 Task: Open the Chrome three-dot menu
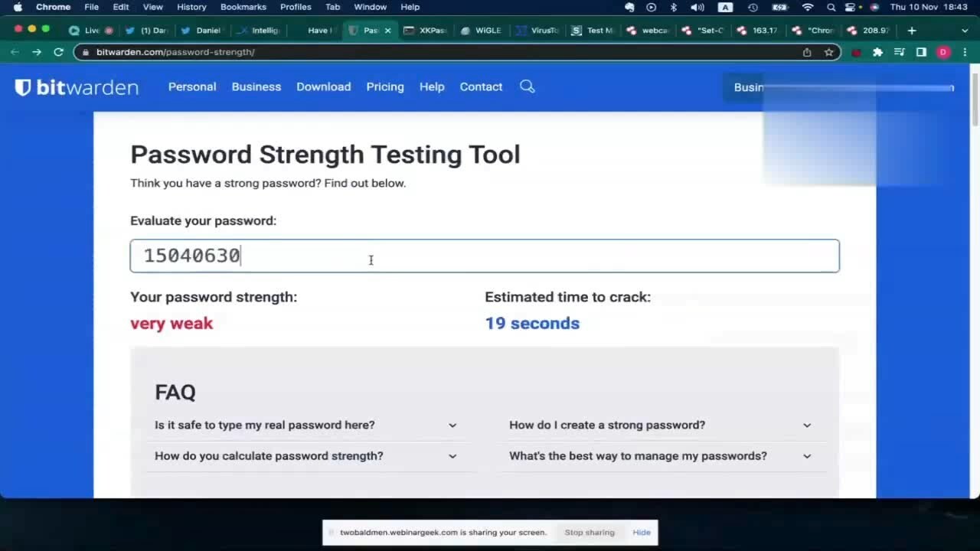click(965, 52)
